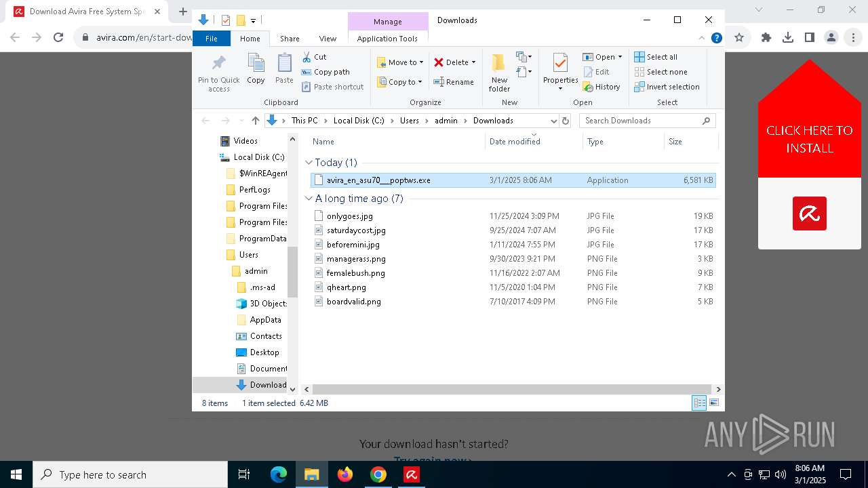Viewport: 868px width, 488px height.
Task: Open Chrome extensions puzzle icon
Action: coord(766,38)
